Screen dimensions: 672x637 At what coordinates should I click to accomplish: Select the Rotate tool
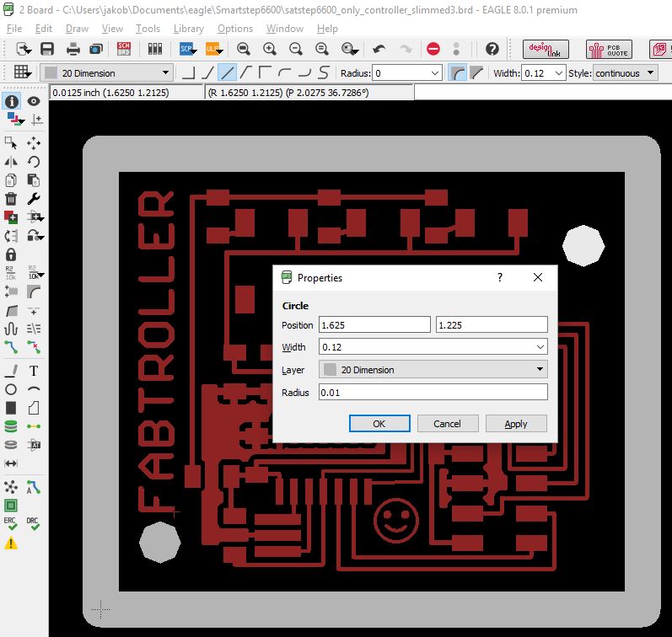34,162
